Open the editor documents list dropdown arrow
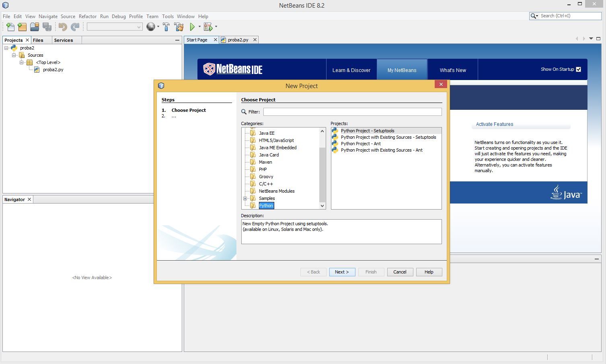The width and height of the screenshot is (606, 364). [591, 39]
